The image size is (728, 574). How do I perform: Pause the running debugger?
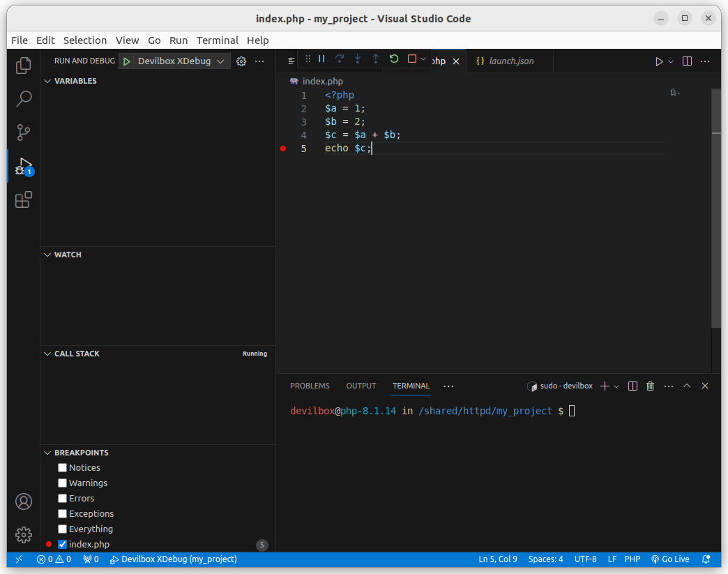point(320,59)
